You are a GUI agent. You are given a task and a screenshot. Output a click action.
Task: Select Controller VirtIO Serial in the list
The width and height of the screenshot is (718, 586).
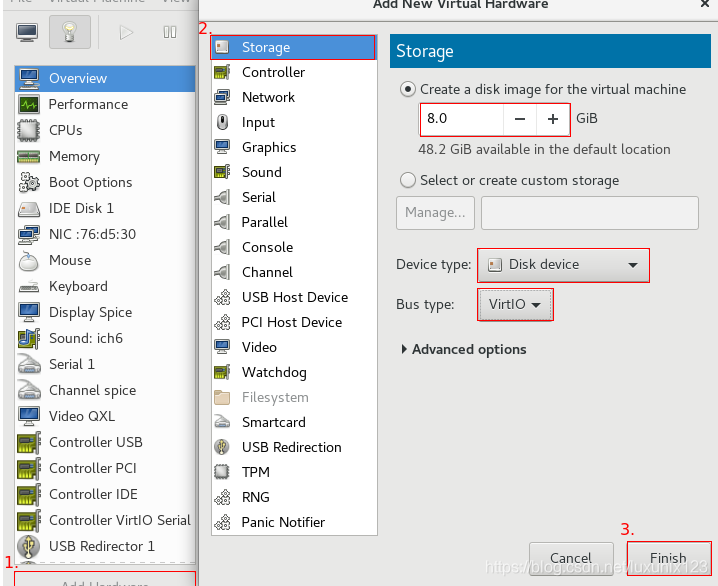pos(105,521)
